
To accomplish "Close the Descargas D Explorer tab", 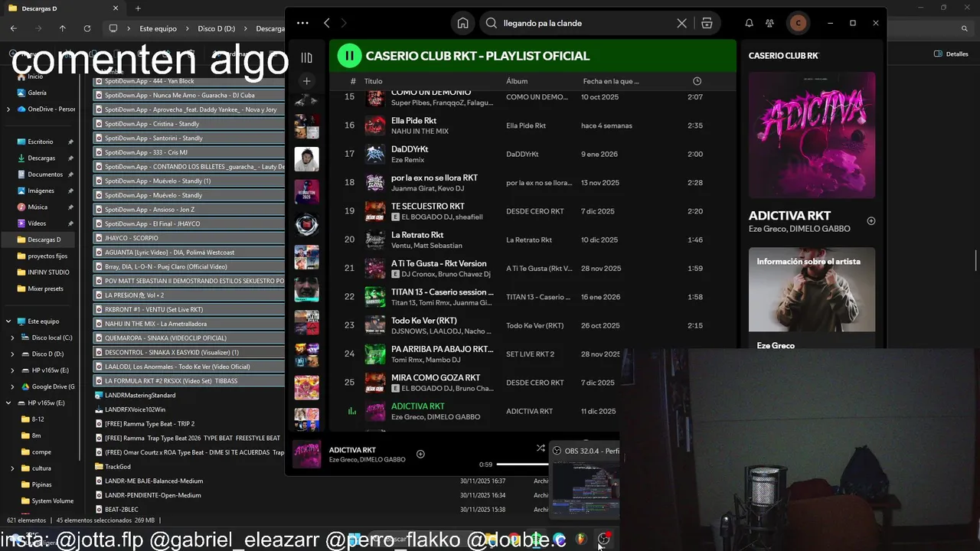I will [116, 8].
